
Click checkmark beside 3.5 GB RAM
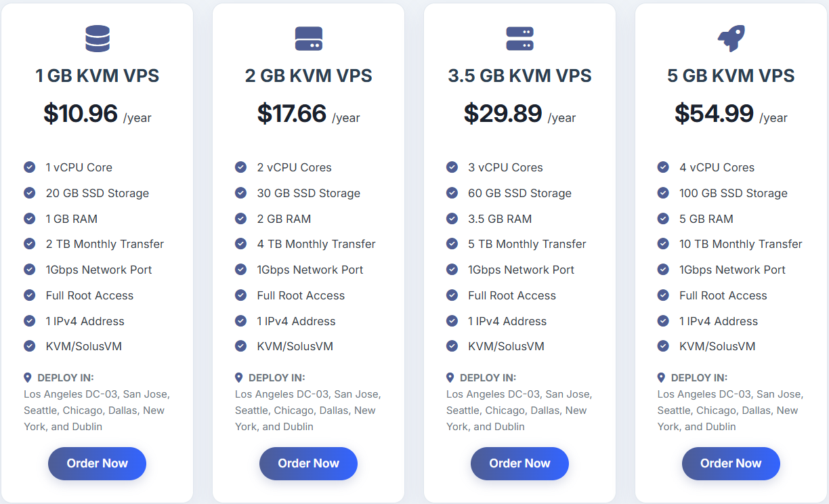452,219
